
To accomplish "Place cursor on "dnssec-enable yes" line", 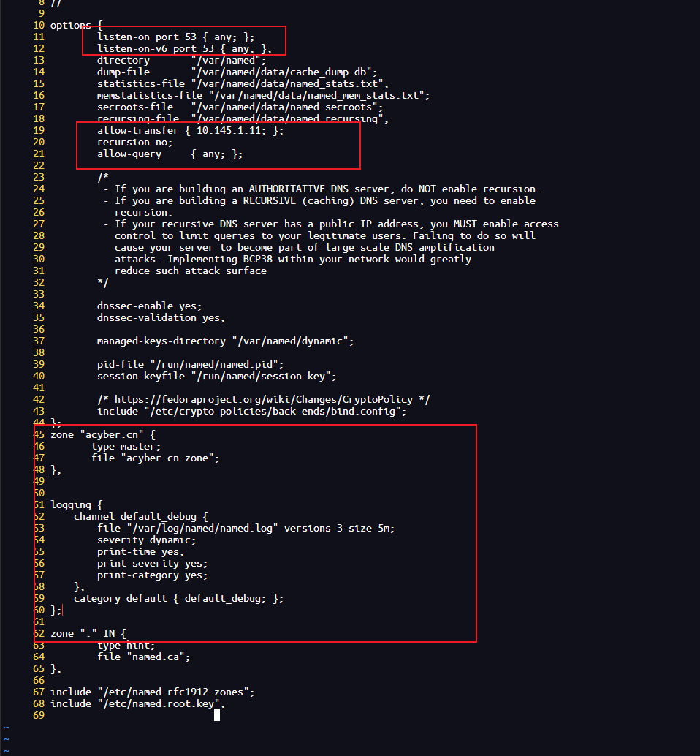I will (x=149, y=306).
